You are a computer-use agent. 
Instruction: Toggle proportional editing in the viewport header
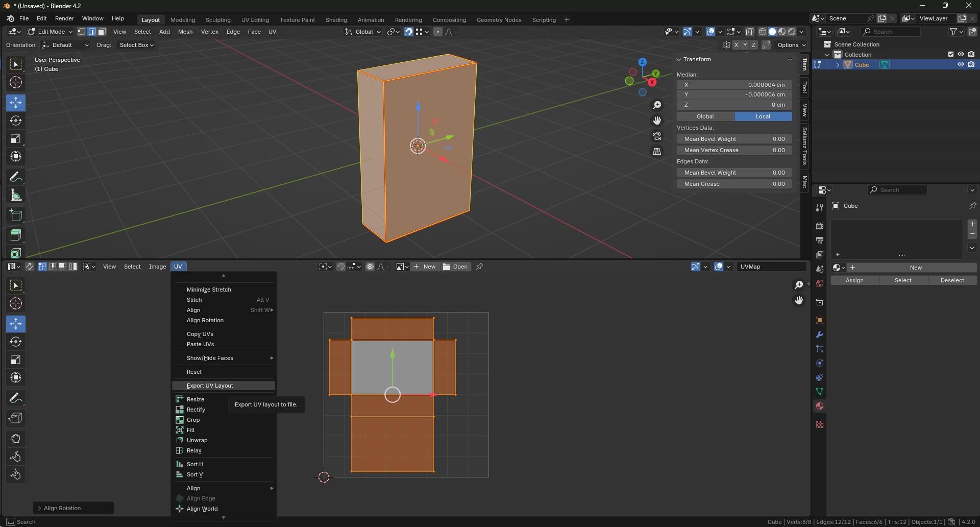(437, 32)
